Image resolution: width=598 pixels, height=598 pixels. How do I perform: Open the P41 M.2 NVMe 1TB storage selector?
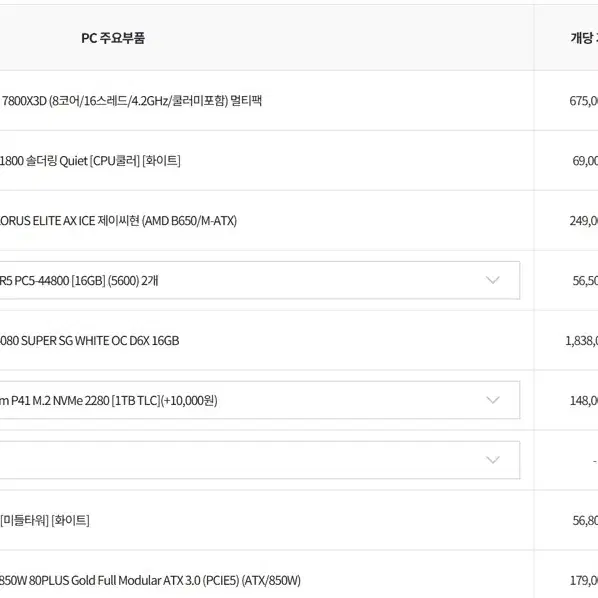259,400
